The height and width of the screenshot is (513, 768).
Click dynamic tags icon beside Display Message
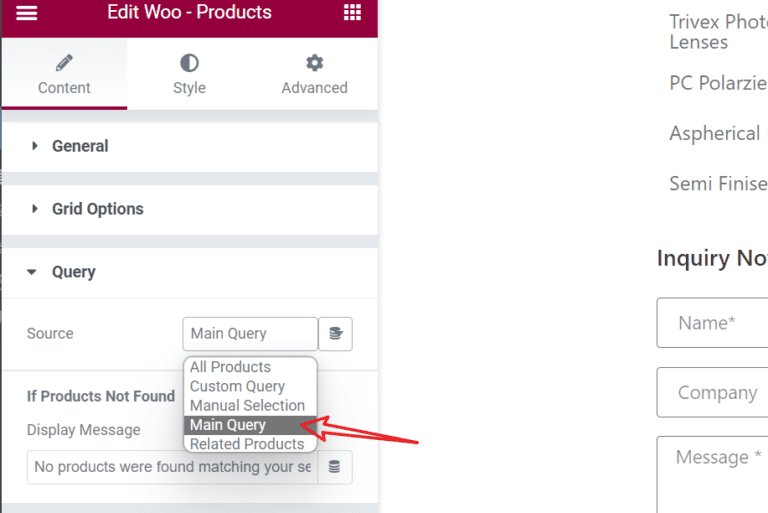click(335, 467)
